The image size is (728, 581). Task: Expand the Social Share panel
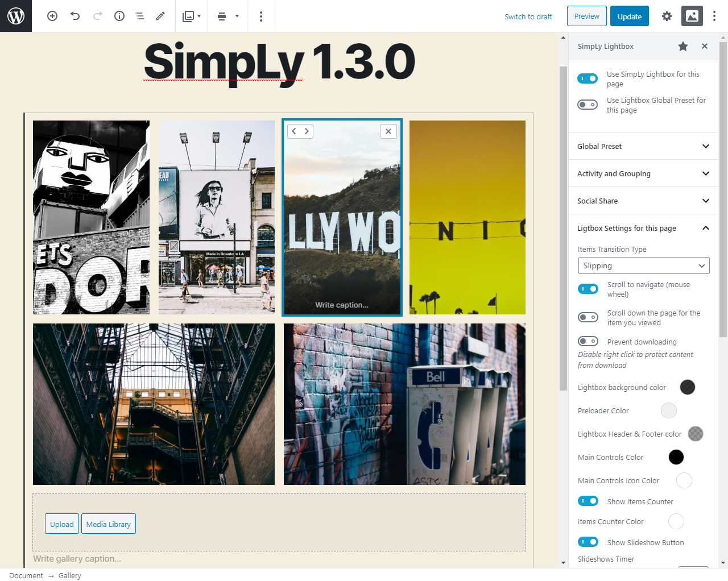tap(643, 201)
